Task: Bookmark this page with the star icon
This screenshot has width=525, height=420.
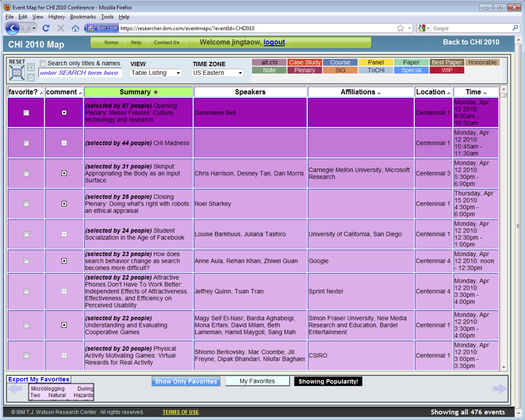Action: 400,28
